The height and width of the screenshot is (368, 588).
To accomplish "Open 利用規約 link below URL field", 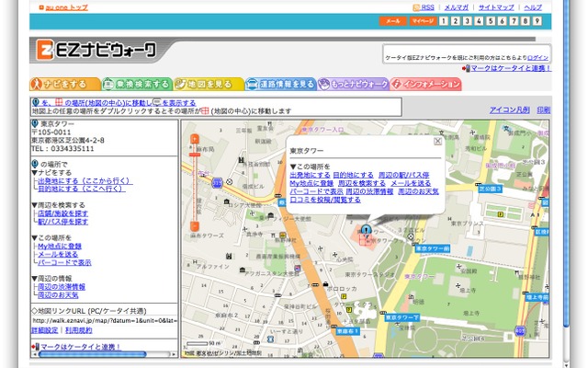I will pos(79,331).
